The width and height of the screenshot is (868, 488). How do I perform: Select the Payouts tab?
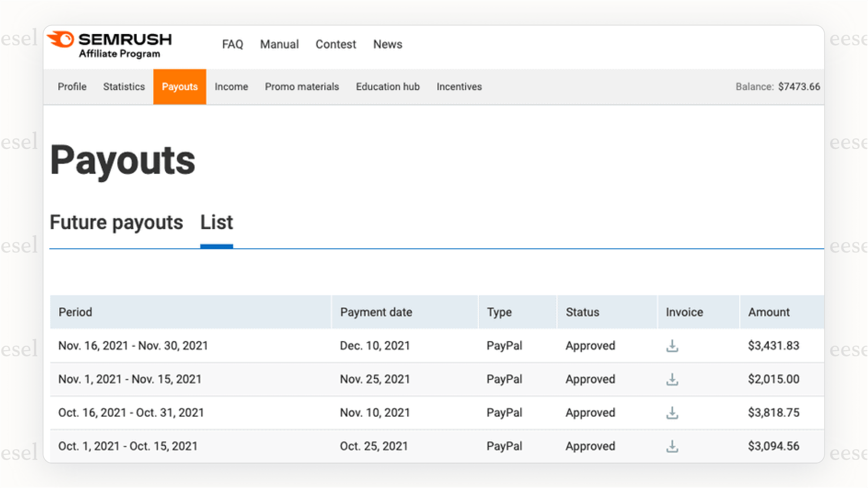pos(179,87)
